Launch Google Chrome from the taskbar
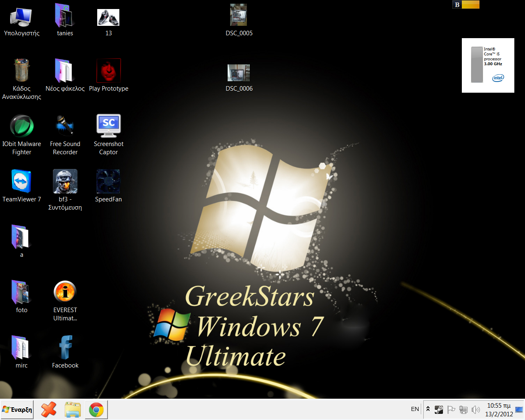This screenshot has width=525, height=420. tap(96, 409)
